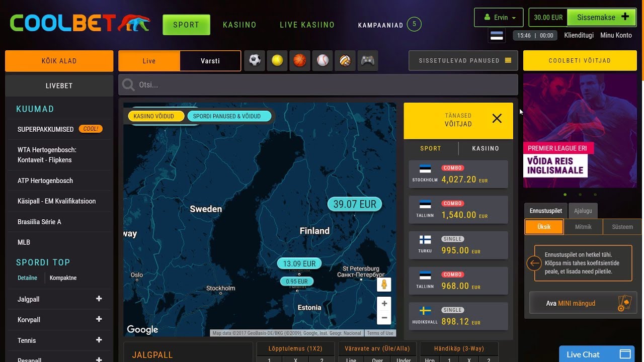Choose Kompaktne view mode
Viewport: 644px width, 362px height.
click(x=63, y=278)
